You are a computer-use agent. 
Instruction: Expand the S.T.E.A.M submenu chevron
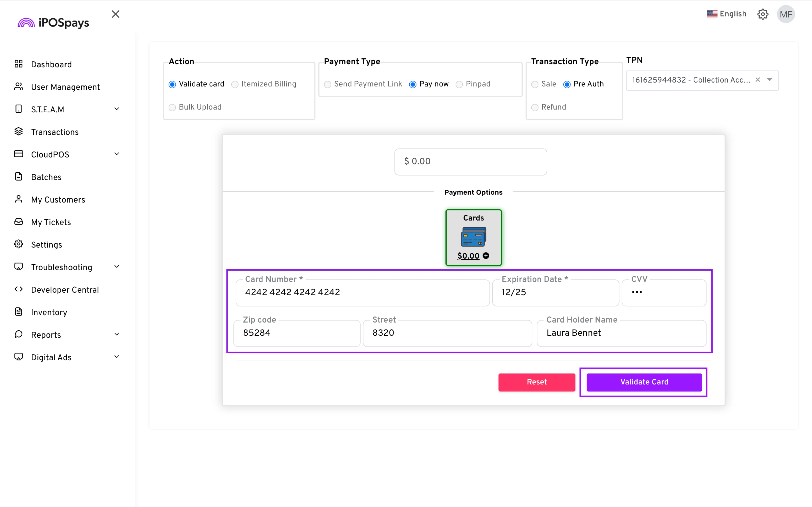(117, 109)
